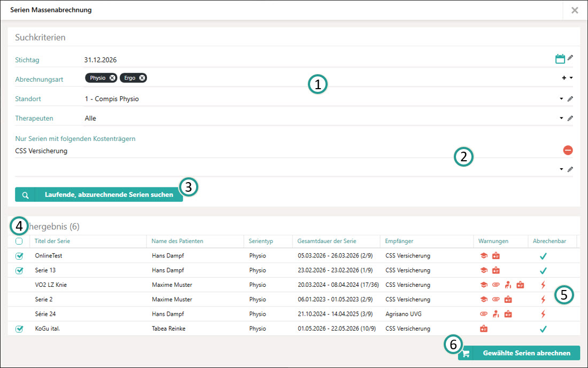Click the pencil icon in the Therapeuten row
The height and width of the screenshot is (368, 588).
point(570,119)
